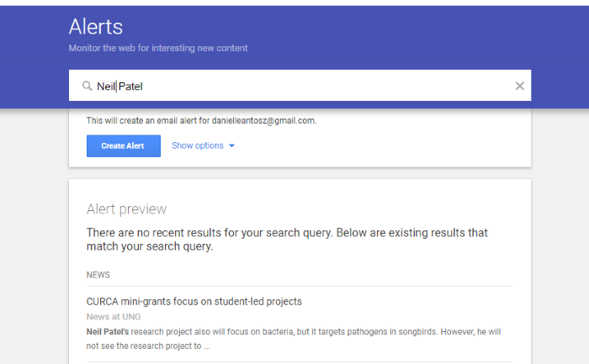Click the Alerts page title
The height and width of the screenshot is (364, 589).
[96, 27]
